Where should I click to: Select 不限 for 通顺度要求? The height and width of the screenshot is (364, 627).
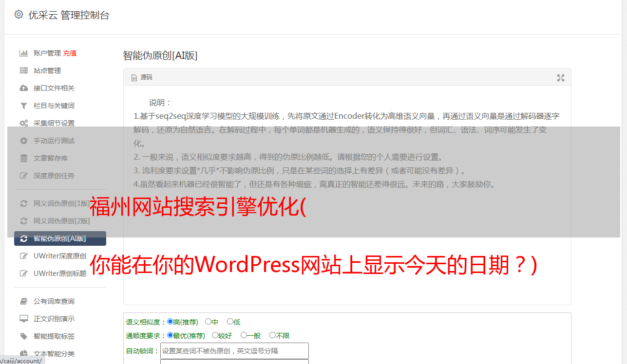pos(272,335)
